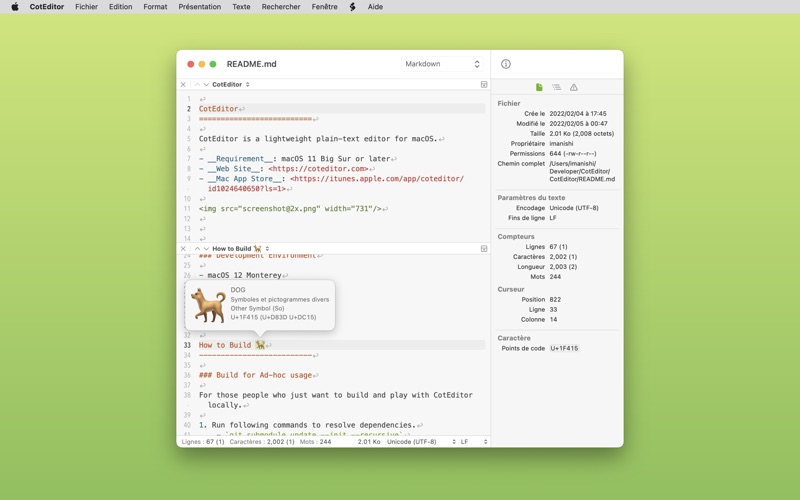Click the full path /Users/imanishi/Developer value
Viewport: 800px width, 500px height.
pyautogui.click(x=582, y=171)
